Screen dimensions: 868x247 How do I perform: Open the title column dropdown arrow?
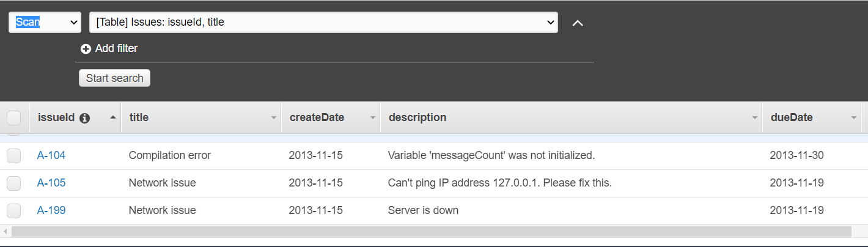[274, 118]
